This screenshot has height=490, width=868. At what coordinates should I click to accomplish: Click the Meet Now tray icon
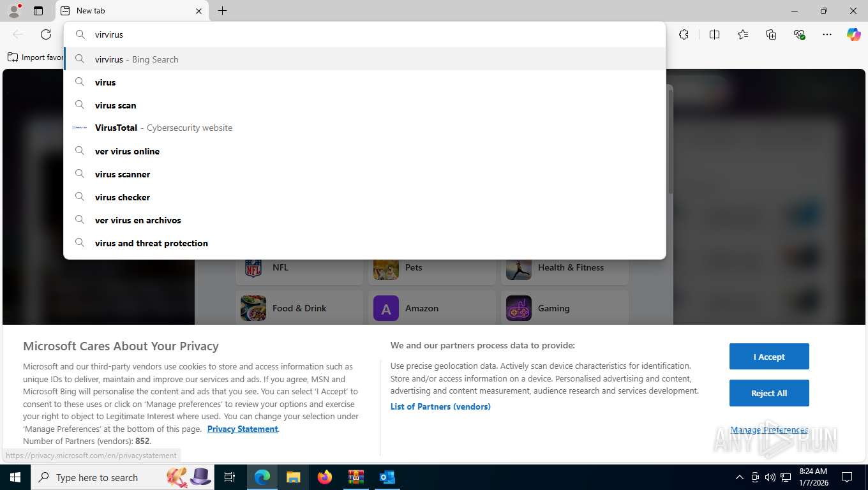[x=755, y=477]
